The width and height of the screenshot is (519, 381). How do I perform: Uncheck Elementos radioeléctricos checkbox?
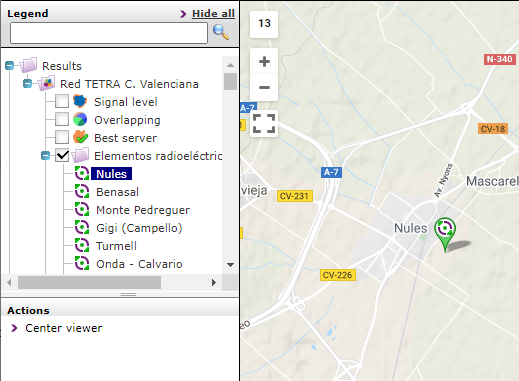tap(62, 155)
